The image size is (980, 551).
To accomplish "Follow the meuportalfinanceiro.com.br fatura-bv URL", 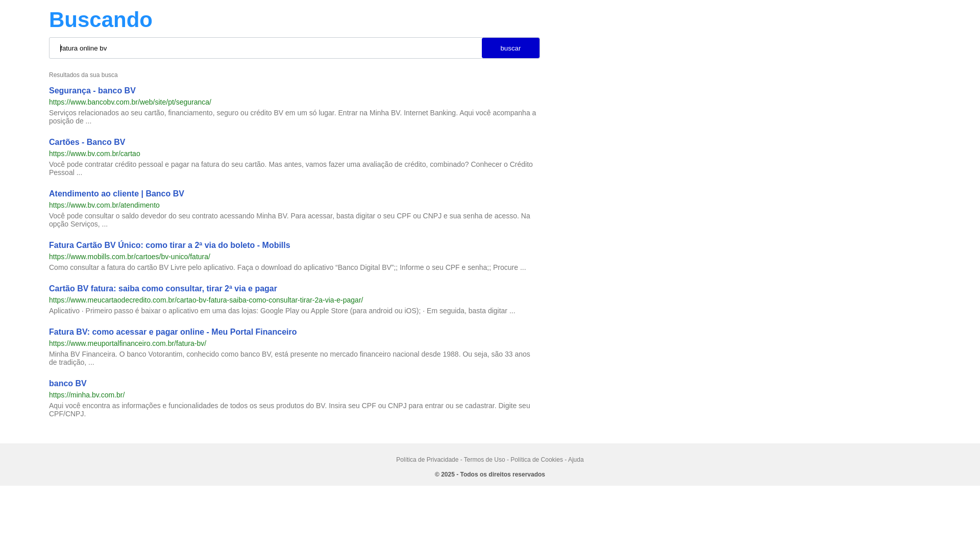I will pos(128,343).
